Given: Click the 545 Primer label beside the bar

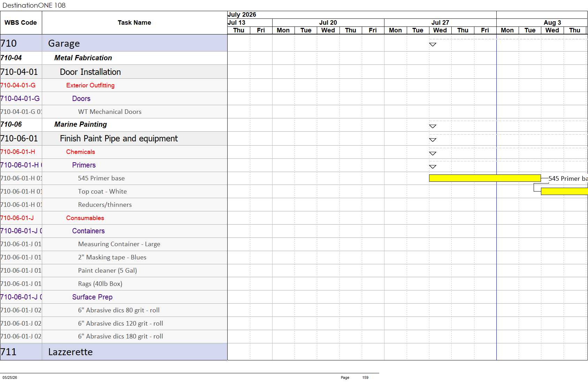Looking at the screenshot, I should (568, 179).
